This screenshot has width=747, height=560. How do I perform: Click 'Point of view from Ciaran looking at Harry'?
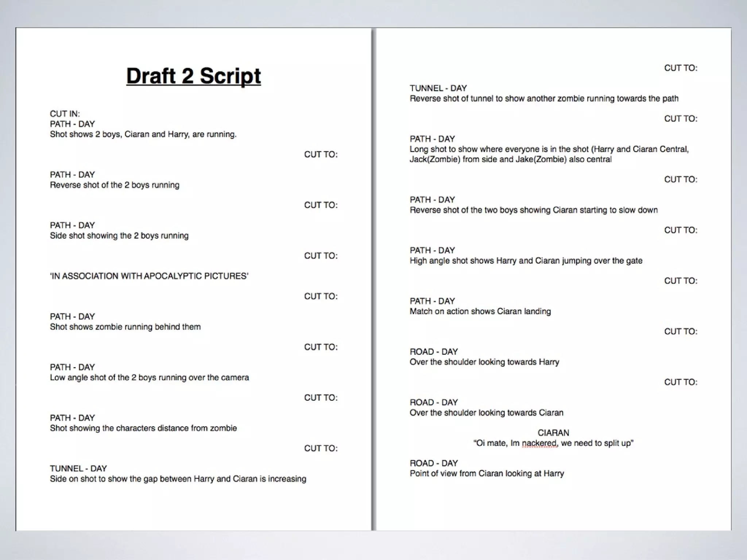pyautogui.click(x=487, y=474)
